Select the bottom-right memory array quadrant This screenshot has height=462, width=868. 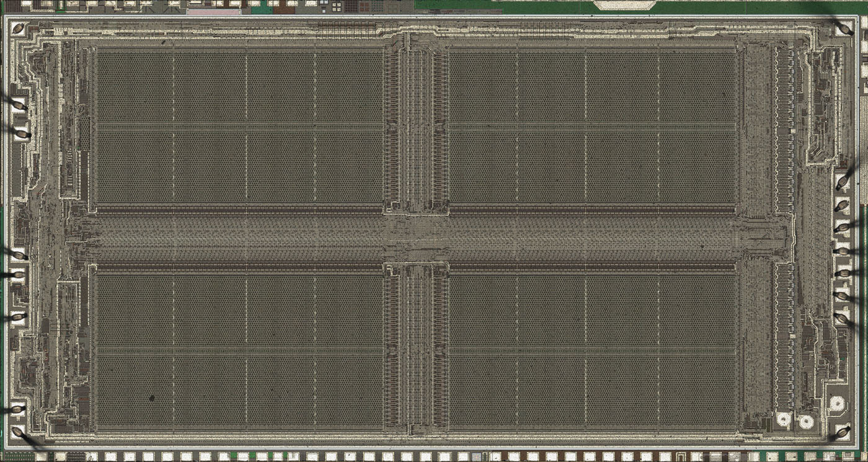click(592, 351)
